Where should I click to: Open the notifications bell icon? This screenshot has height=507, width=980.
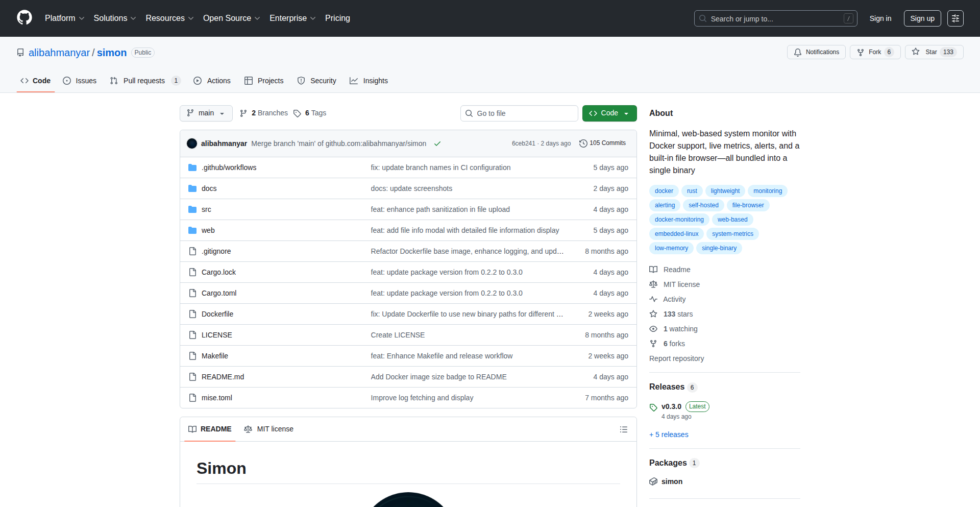point(798,52)
